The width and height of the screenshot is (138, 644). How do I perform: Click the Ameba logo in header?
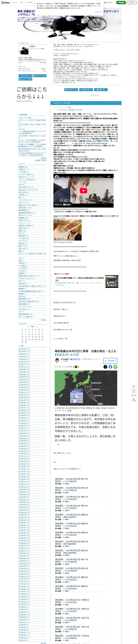pos(5,2)
